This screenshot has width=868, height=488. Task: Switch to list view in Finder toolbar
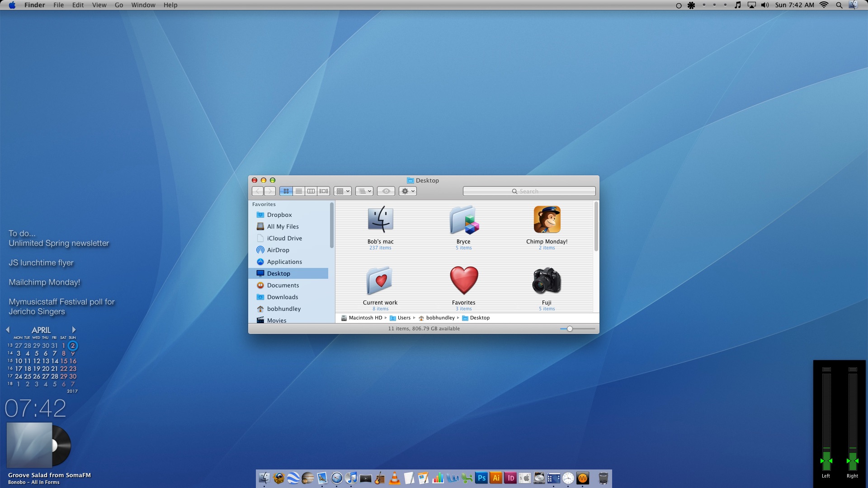298,191
